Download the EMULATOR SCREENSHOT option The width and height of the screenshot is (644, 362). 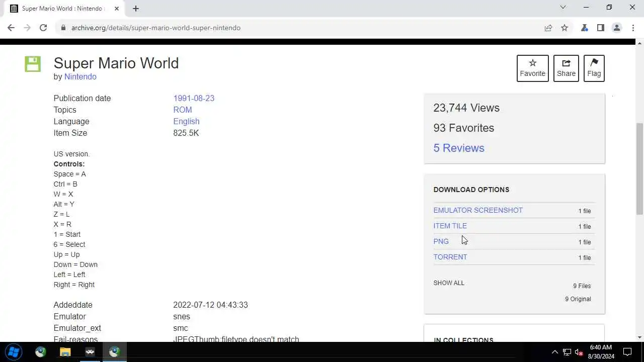click(x=478, y=210)
